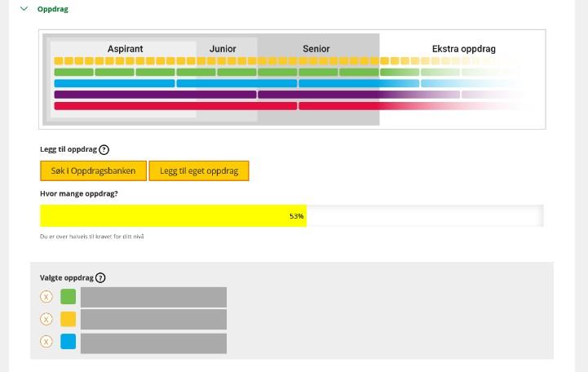The width and height of the screenshot is (588, 372).
Task: Click the blue assignment color square
Action: click(69, 341)
